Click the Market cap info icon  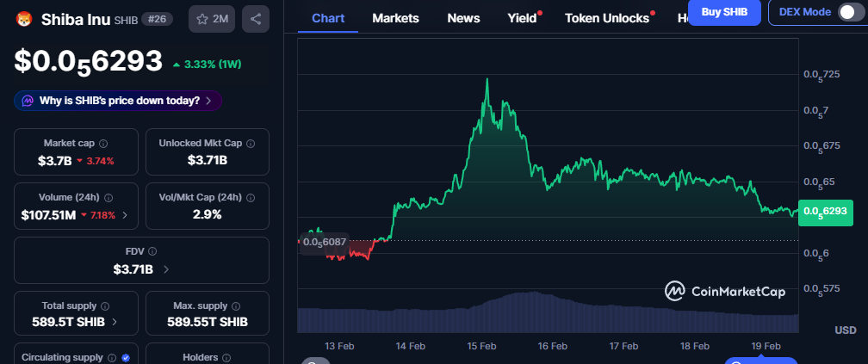coord(103,144)
